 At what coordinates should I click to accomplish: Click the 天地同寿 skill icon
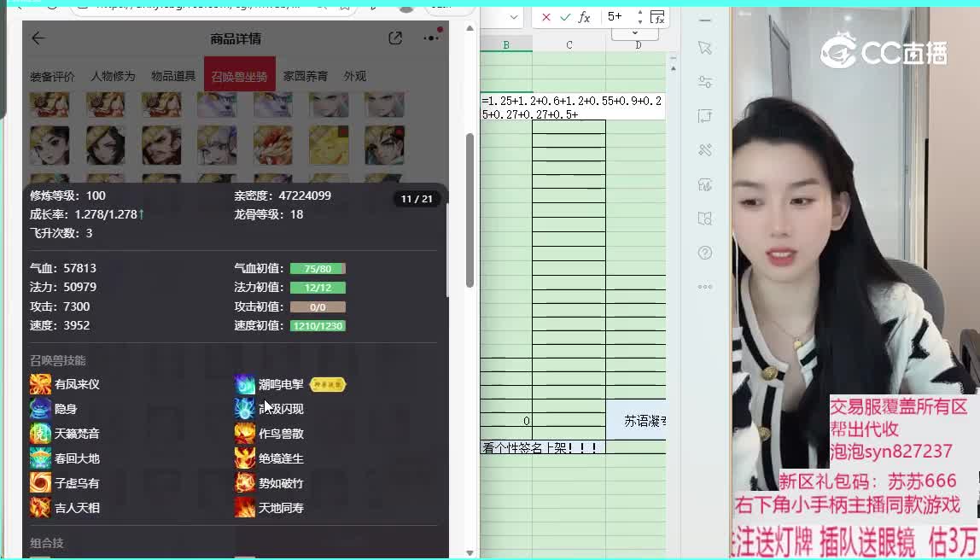[x=245, y=507]
